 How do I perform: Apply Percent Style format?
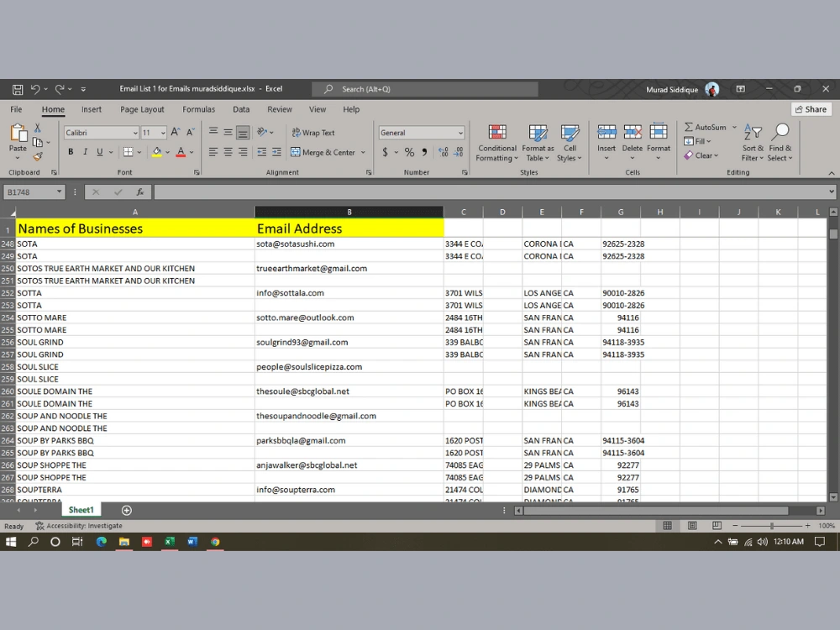point(409,153)
